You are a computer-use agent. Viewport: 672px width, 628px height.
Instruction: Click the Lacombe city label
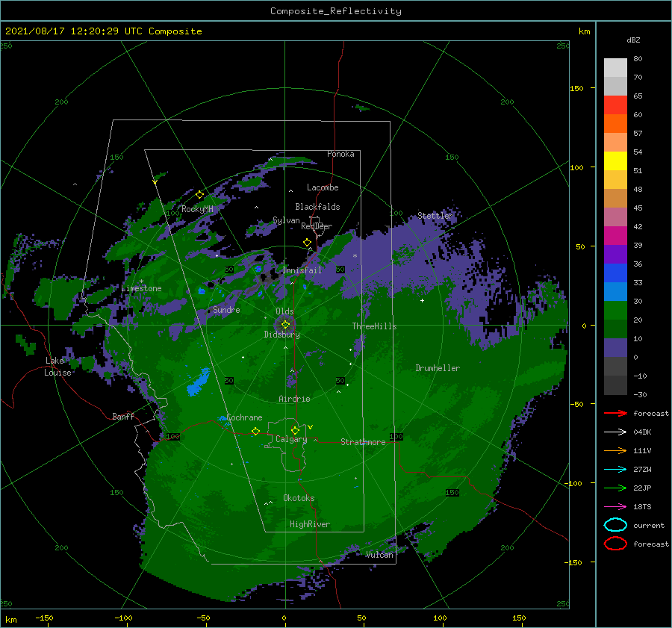click(x=323, y=187)
